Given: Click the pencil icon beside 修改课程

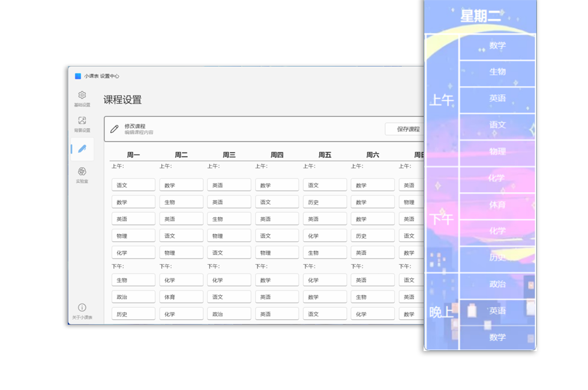Looking at the screenshot, I should pos(115,129).
